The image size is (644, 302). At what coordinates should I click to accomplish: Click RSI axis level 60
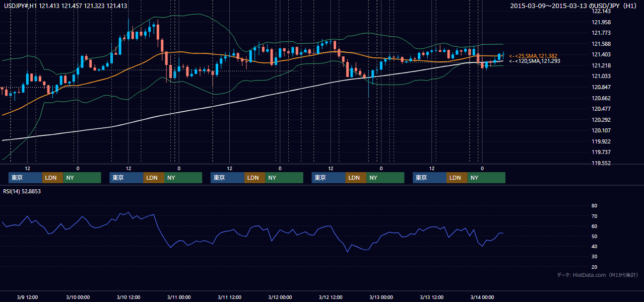click(594, 226)
